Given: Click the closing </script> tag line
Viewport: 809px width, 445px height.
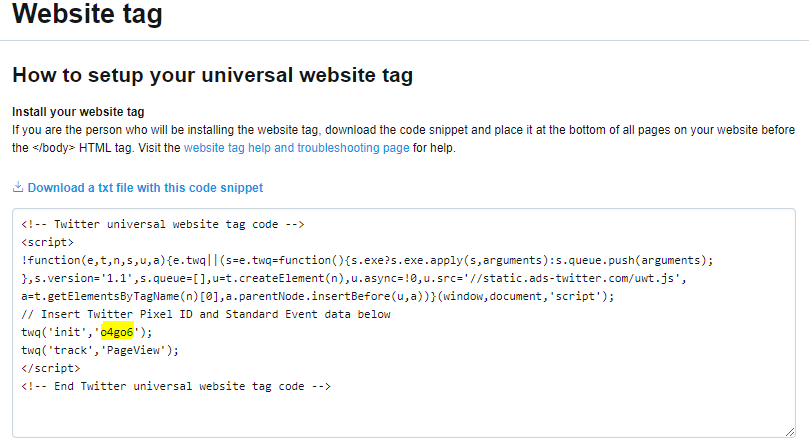Looking at the screenshot, I should (51, 368).
